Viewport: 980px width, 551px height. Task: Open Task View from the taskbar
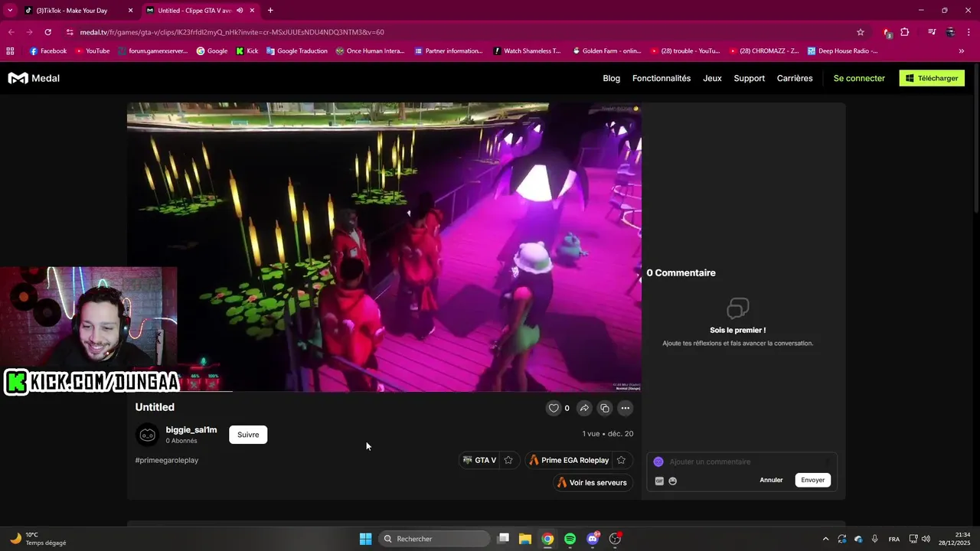[503, 539]
